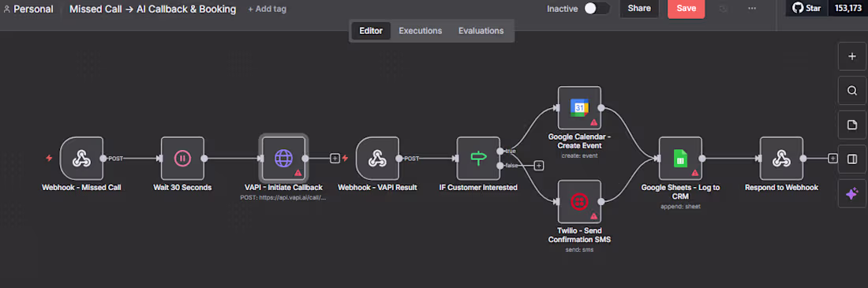Click the warning triangle on the VAPI node
The image size is (868, 288).
297,173
